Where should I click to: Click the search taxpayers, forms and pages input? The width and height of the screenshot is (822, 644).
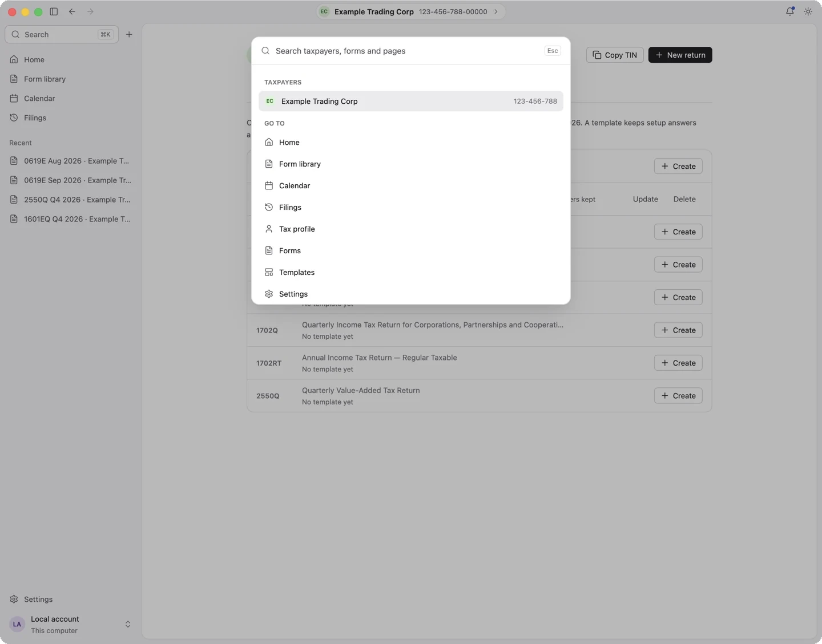(x=406, y=51)
